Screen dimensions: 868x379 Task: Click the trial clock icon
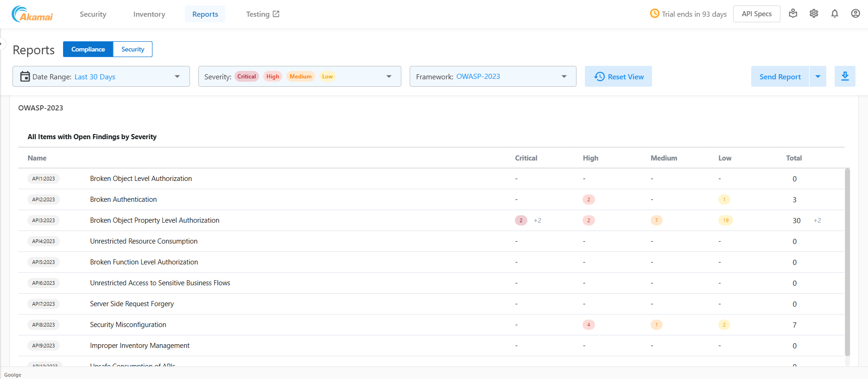[x=654, y=14]
